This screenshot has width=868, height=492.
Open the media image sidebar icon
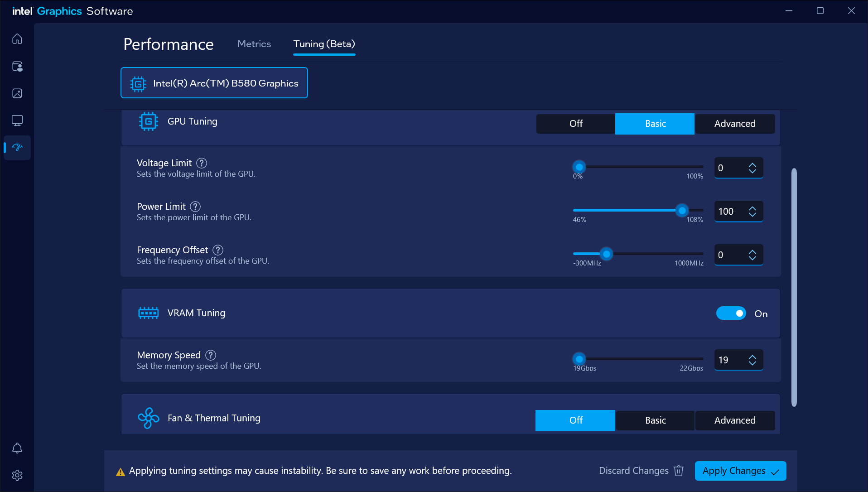click(17, 93)
